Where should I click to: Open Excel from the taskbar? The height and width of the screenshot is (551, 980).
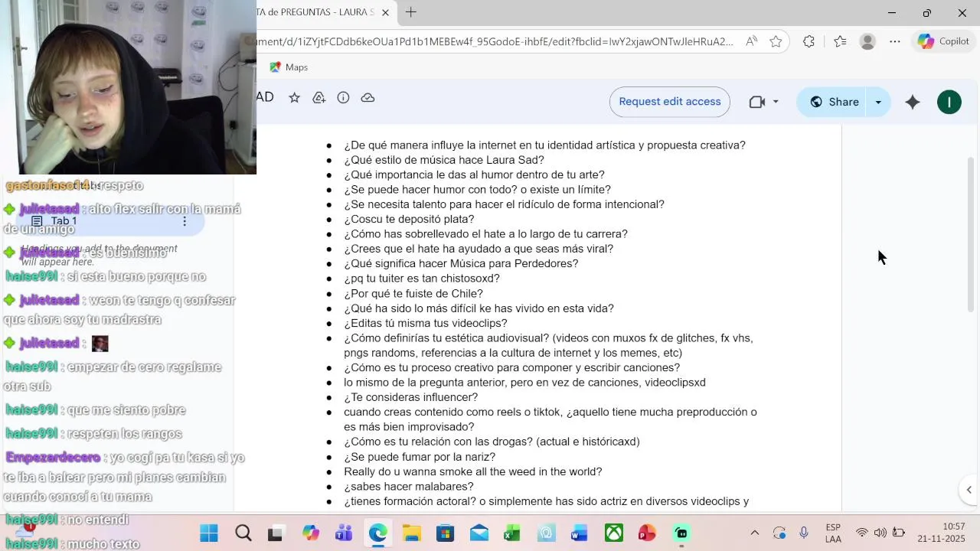[x=512, y=533]
